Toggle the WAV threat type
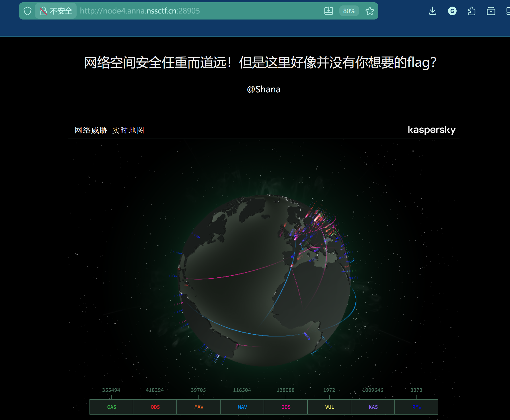The image size is (510, 420). coord(242,407)
